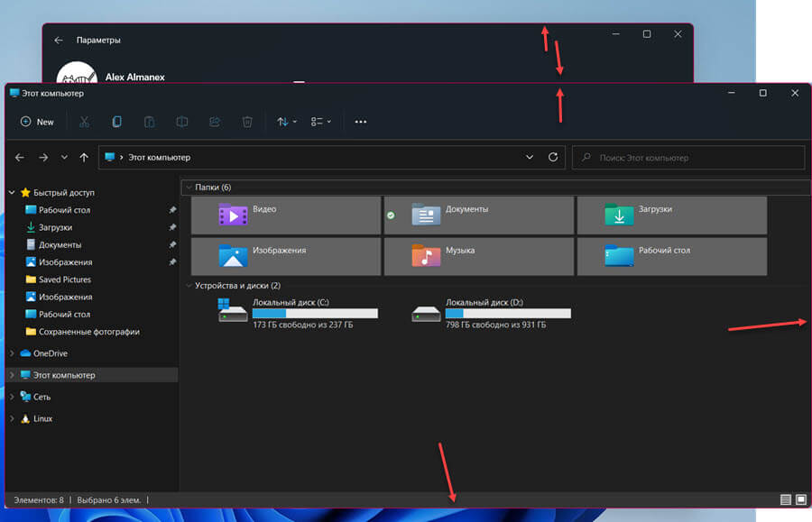Click the search box Поиск: Этот компьютер

688,157
